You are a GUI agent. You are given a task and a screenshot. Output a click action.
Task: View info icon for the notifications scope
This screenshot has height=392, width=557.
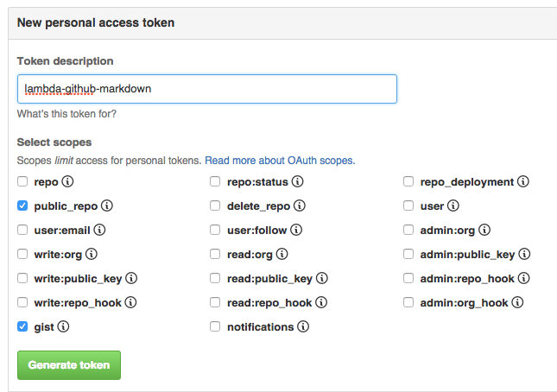303,327
